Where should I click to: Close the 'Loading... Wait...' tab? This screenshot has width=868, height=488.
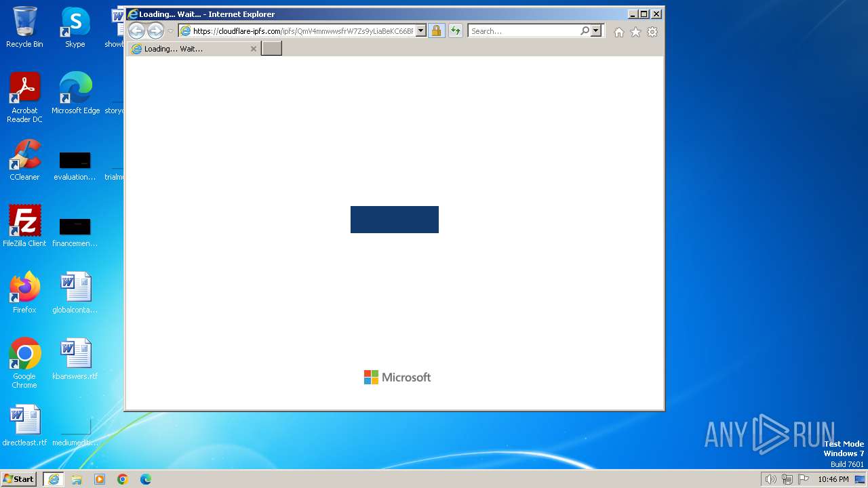coord(254,49)
